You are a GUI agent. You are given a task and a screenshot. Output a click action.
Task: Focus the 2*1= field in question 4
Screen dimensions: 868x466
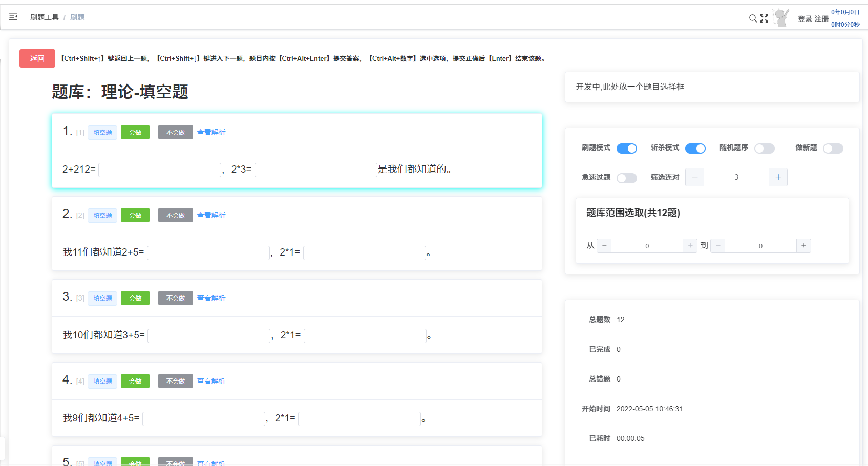(359, 418)
